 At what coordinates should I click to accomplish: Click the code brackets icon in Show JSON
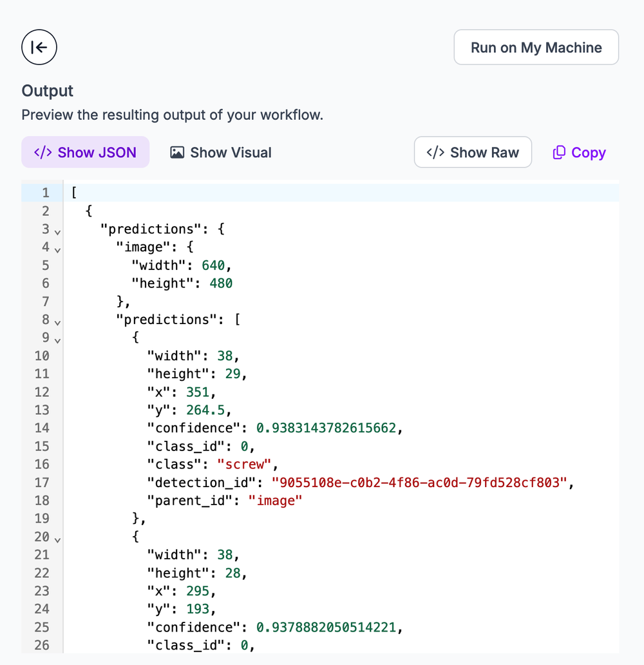point(43,152)
